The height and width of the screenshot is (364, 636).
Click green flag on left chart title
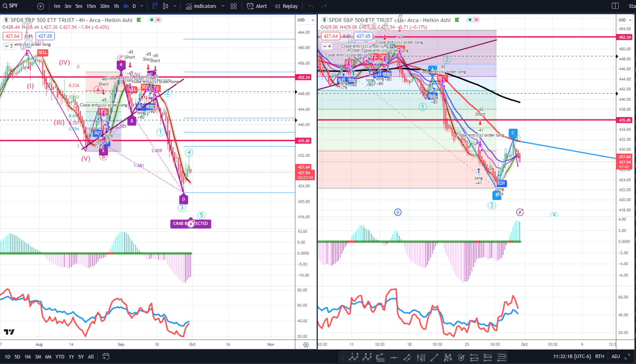(139, 20)
